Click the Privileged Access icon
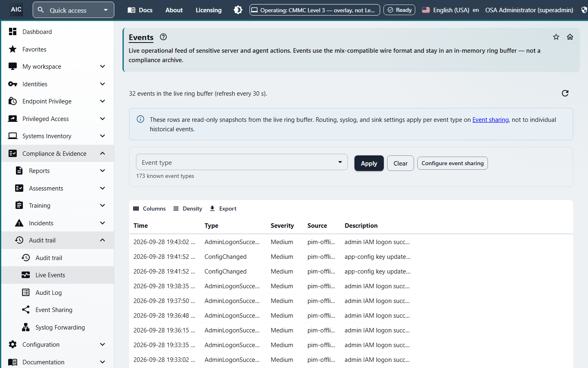Viewport: 588px width, 368px height. click(x=13, y=119)
